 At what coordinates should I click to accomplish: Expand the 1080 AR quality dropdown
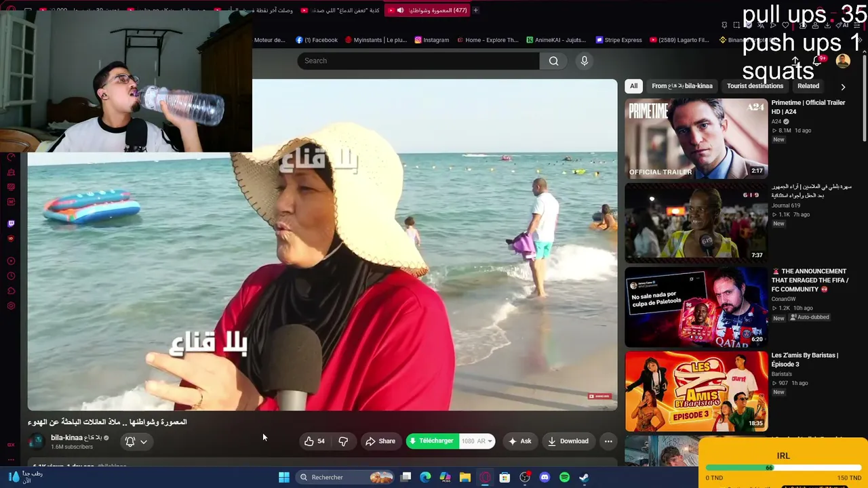[477, 441]
